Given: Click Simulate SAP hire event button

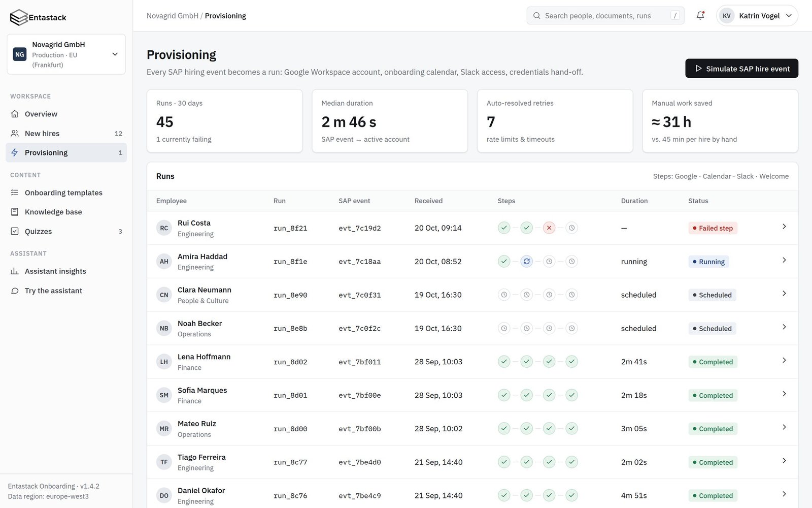Looking at the screenshot, I should tap(741, 69).
